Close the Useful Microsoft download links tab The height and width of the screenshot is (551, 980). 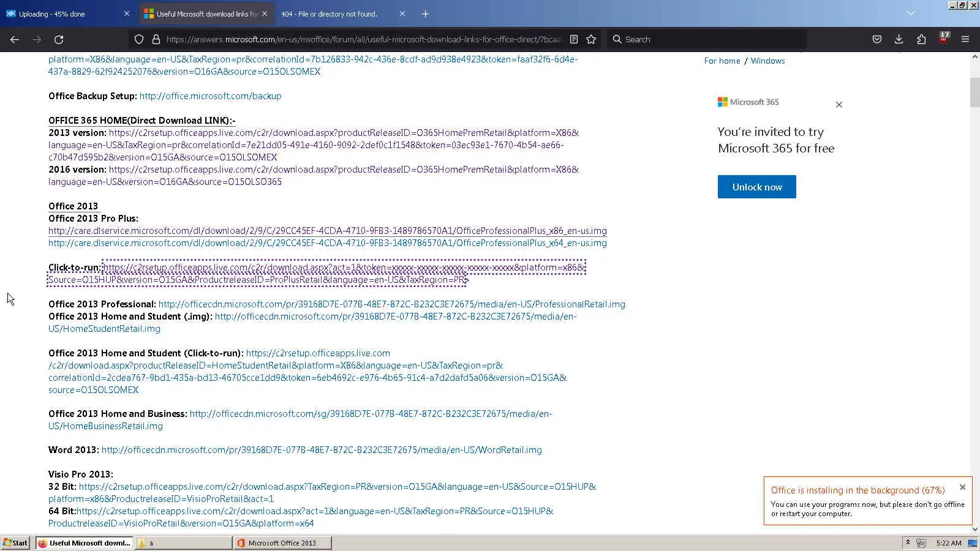[265, 13]
